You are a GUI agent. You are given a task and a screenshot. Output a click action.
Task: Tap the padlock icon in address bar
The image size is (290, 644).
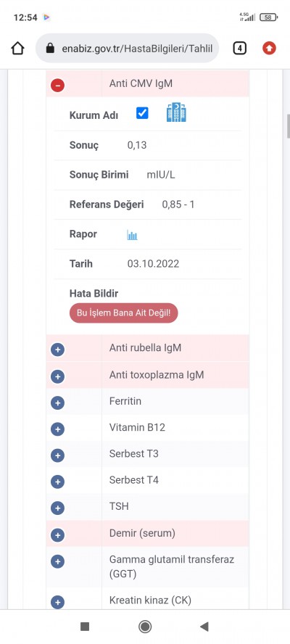pyautogui.click(x=50, y=49)
